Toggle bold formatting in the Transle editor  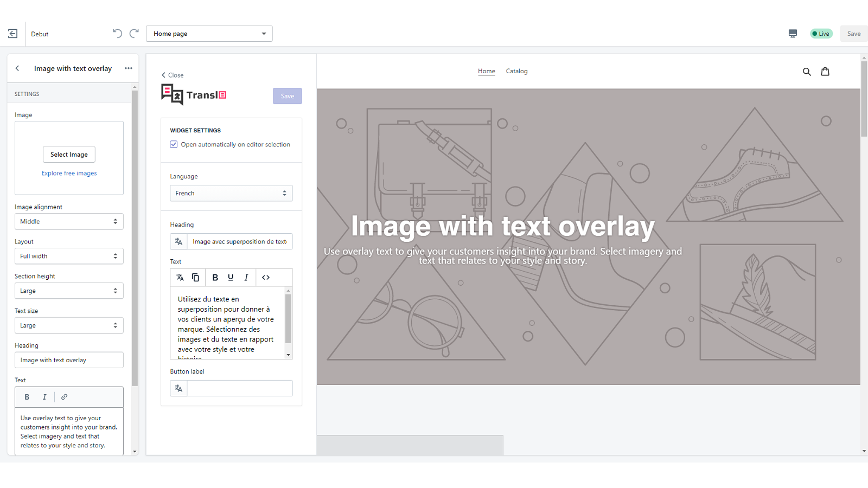[x=215, y=277]
